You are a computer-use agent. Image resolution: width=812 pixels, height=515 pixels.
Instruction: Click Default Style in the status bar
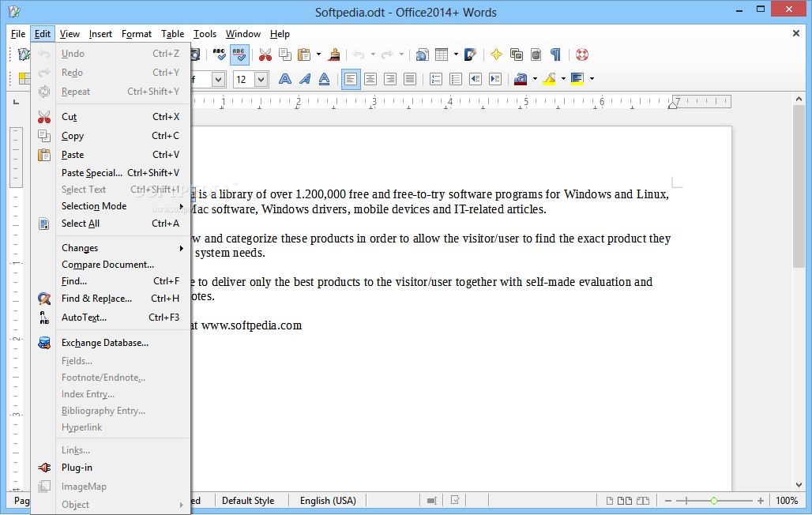[x=248, y=501]
